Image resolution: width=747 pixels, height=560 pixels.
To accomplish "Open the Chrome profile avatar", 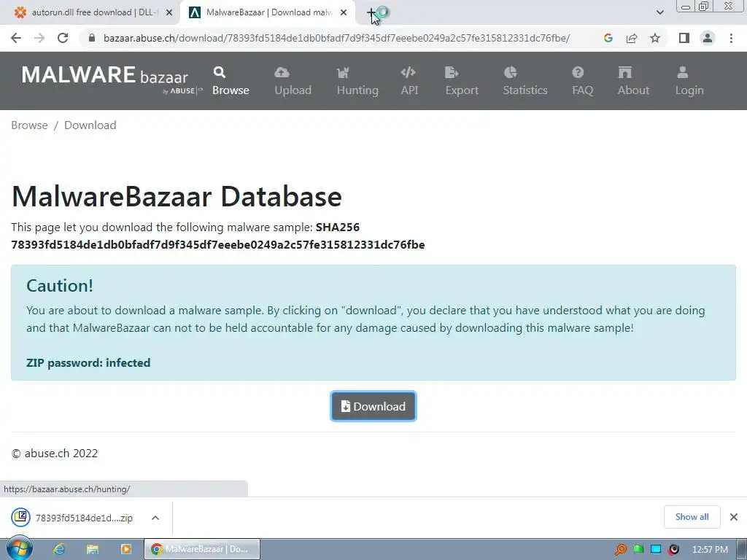I will (x=708, y=38).
